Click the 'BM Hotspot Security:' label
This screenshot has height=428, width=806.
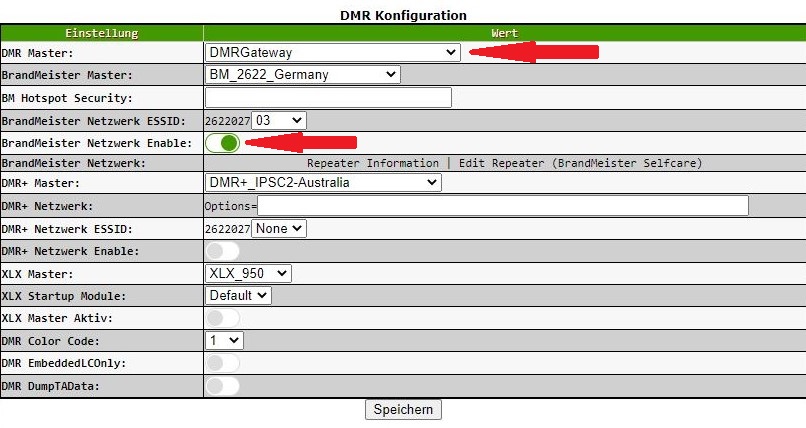(x=67, y=98)
